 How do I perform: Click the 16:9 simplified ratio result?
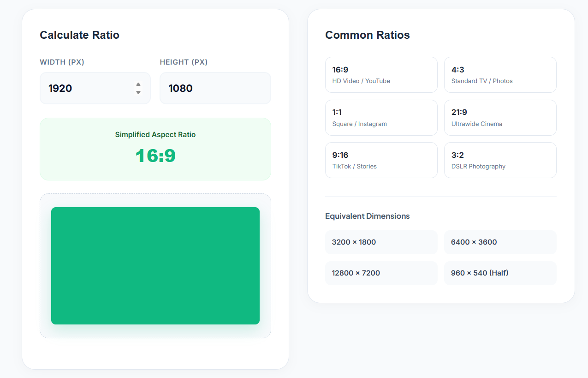tap(155, 156)
